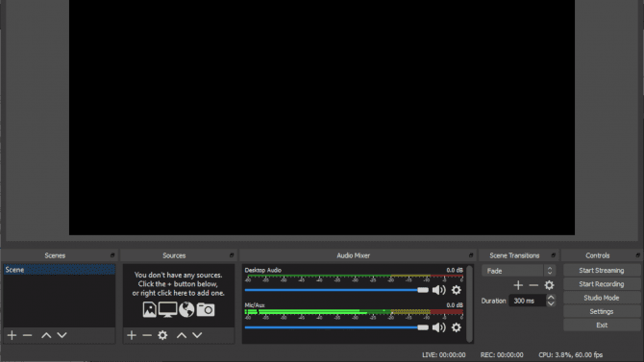
Task: Enable Studio Mode
Action: 602,298
